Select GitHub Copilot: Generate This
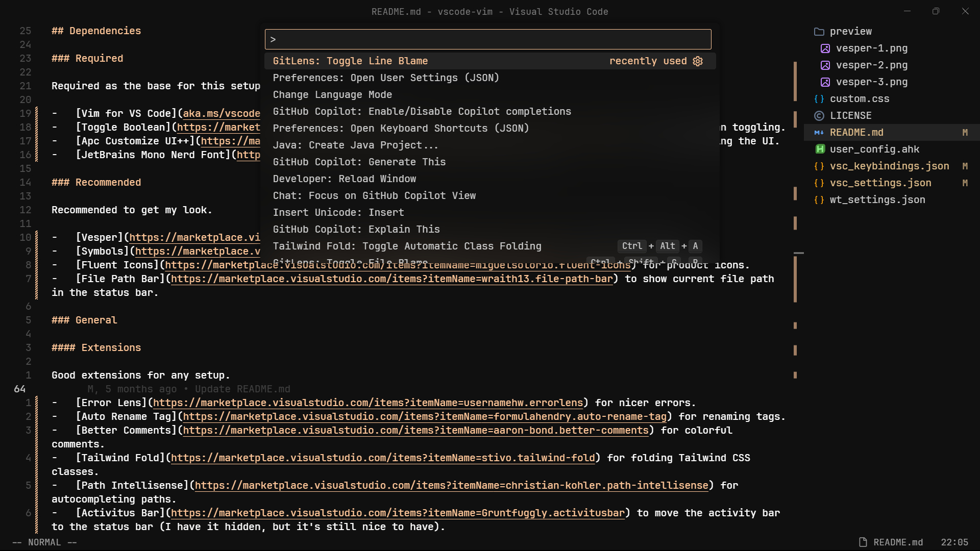The image size is (980, 551). (490, 162)
